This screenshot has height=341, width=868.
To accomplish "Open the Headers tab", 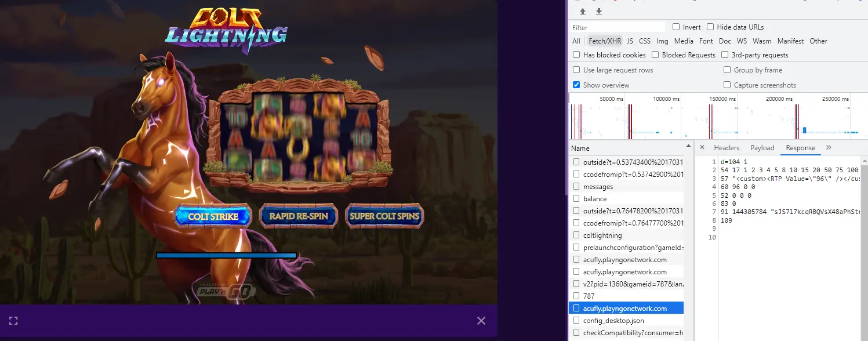I will (x=727, y=148).
